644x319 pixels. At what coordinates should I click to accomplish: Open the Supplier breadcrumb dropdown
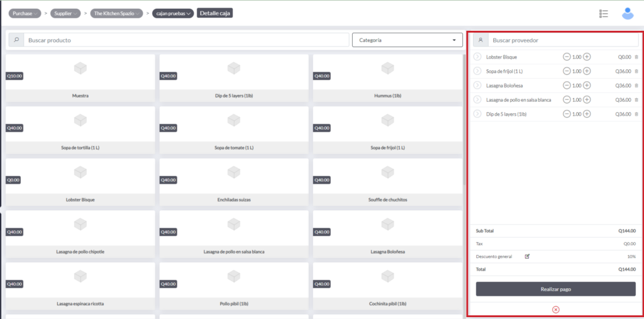coord(66,13)
